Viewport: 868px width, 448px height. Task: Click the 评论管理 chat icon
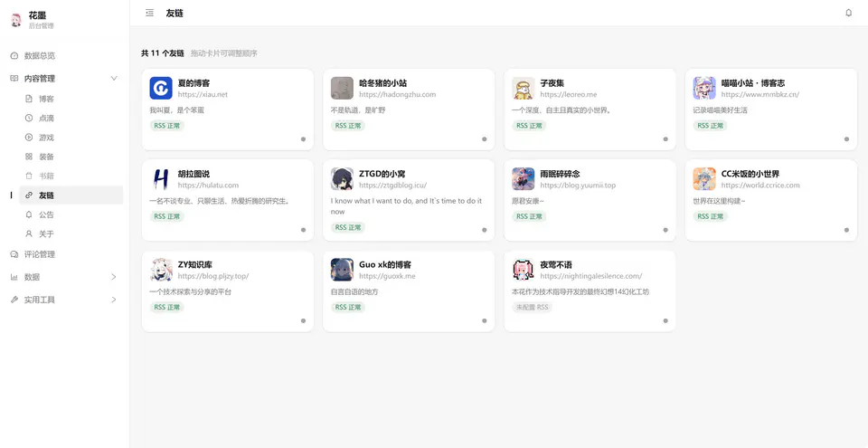[14, 254]
